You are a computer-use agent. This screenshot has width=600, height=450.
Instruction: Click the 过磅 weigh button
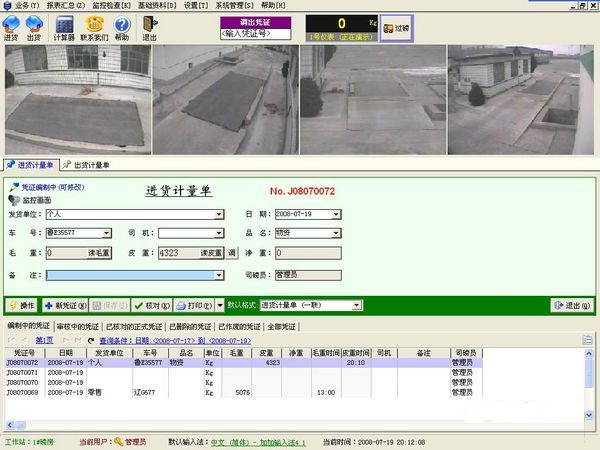pyautogui.click(x=397, y=28)
